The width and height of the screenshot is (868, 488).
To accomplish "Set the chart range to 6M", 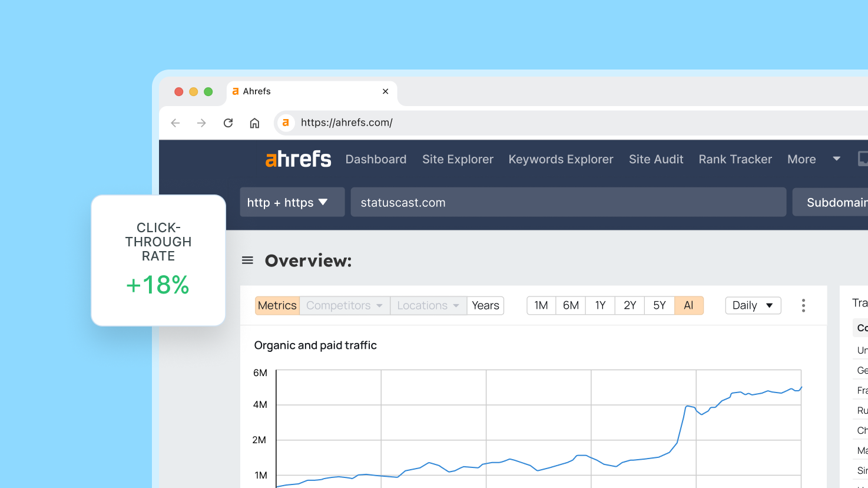I will (x=571, y=305).
